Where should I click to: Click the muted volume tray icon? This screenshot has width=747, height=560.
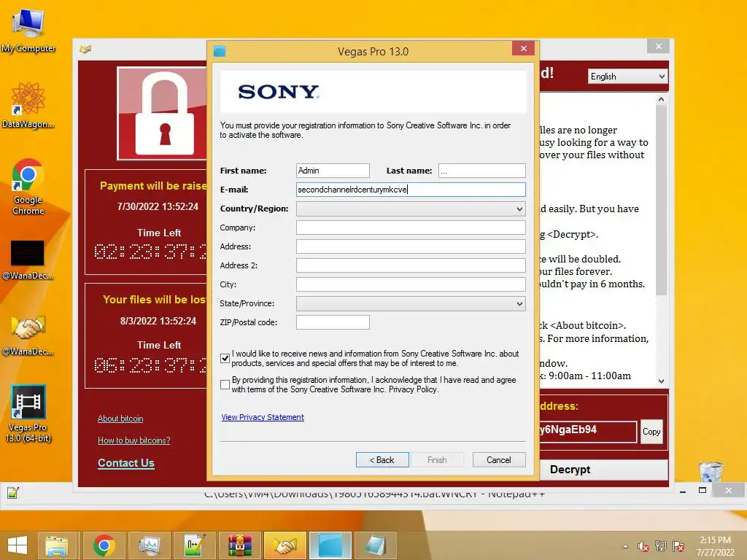(643, 547)
